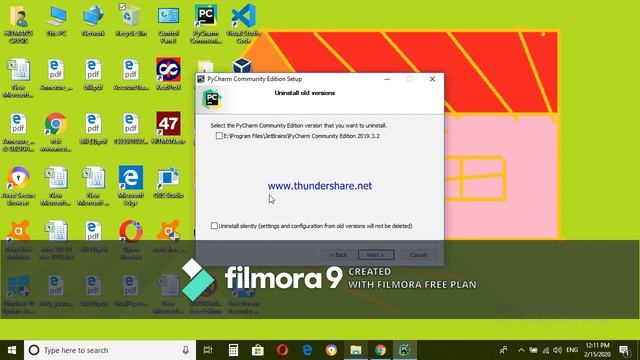Minimize the PyCharm Community Edition Setup window

387,79
